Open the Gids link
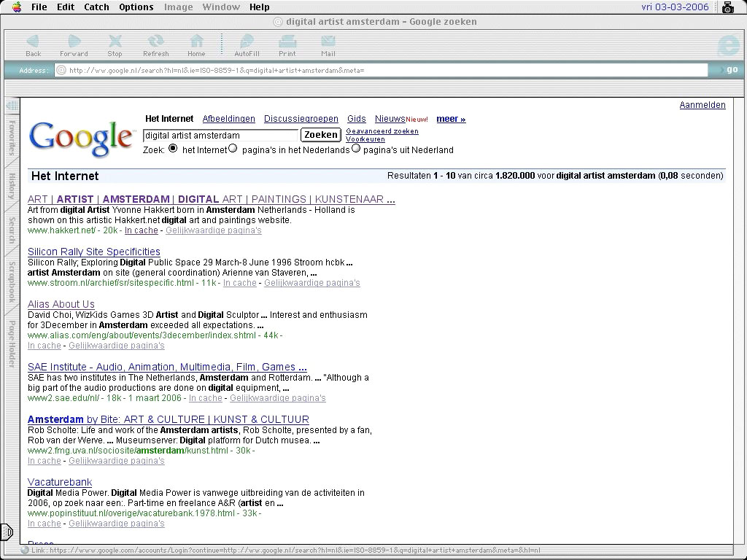The width and height of the screenshot is (747, 560). [356, 119]
